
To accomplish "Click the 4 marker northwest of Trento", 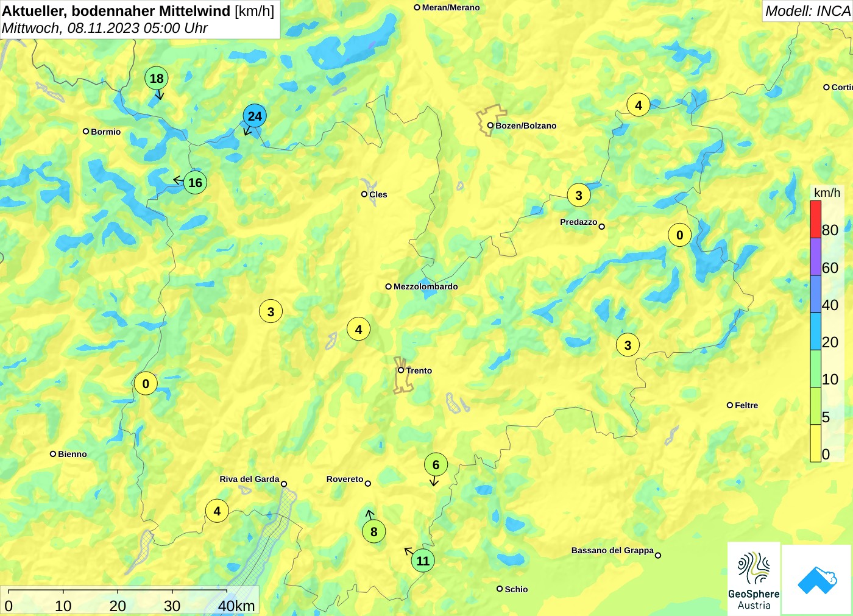I will [x=359, y=329].
